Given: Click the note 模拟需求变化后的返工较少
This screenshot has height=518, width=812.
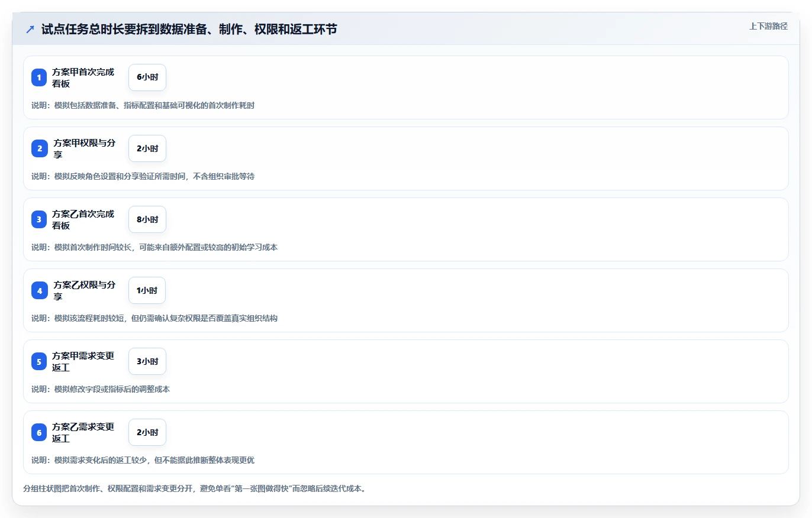Looking at the screenshot, I should [143, 460].
